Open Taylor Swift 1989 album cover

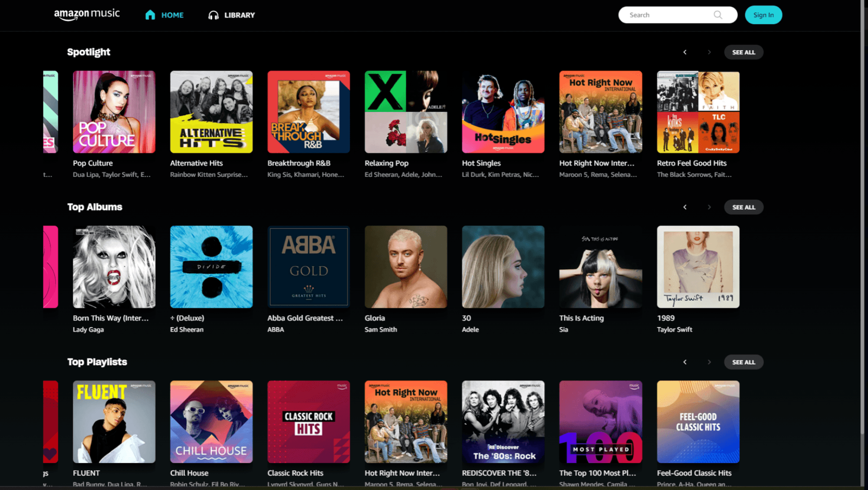(x=698, y=267)
